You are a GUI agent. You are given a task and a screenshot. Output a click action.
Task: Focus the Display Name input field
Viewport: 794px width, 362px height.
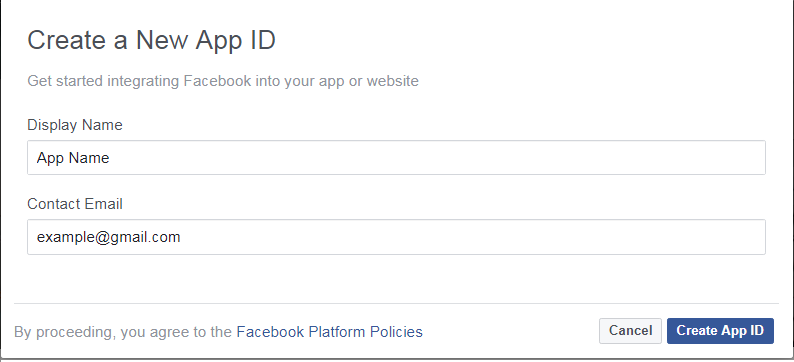tap(396, 158)
